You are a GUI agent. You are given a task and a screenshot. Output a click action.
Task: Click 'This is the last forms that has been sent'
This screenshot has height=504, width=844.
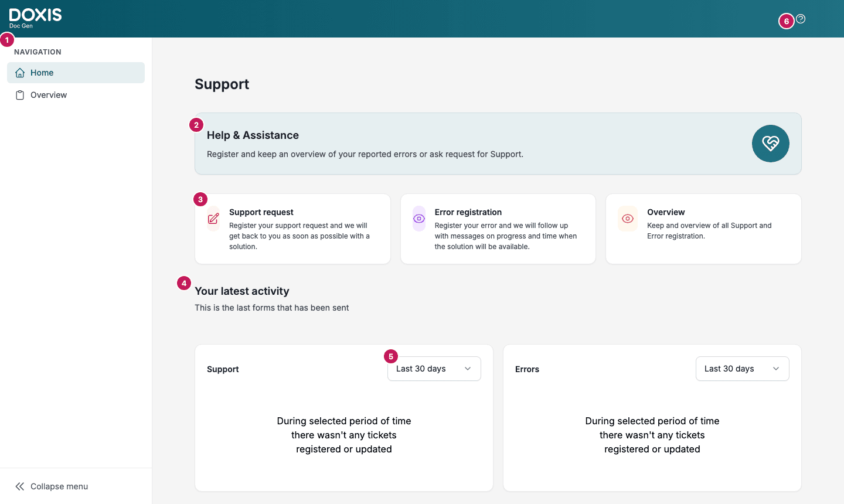pyautogui.click(x=272, y=308)
